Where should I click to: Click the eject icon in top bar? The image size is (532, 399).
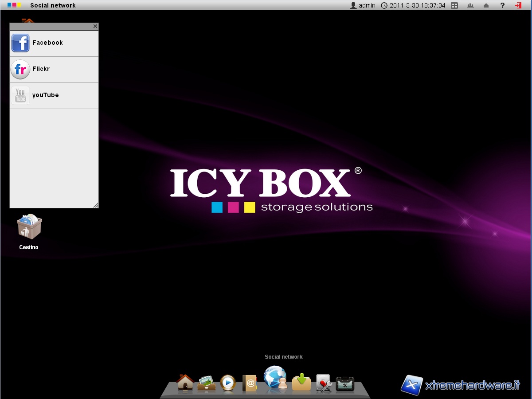pyautogui.click(x=486, y=5)
